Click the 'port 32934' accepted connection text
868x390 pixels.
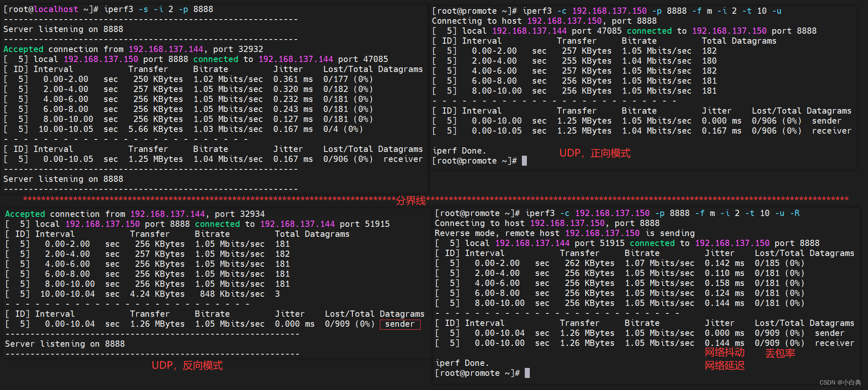pos(239,214)
